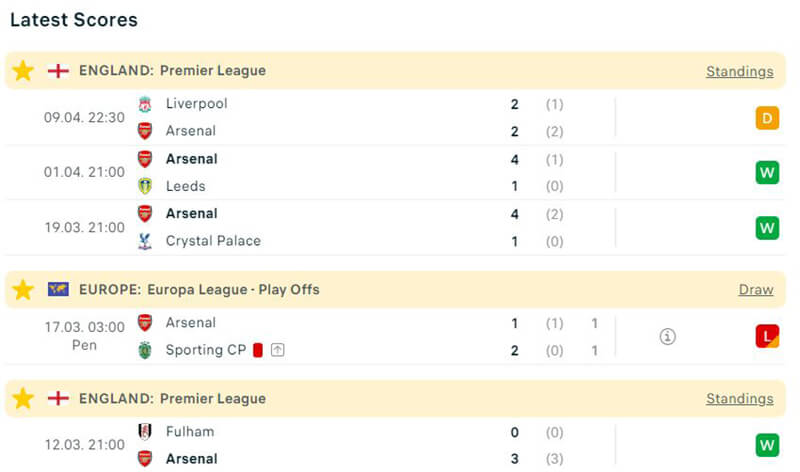Screen dimensions: 800x472
Task: Toggle favorite star for Europa League header
Action: 23,290
